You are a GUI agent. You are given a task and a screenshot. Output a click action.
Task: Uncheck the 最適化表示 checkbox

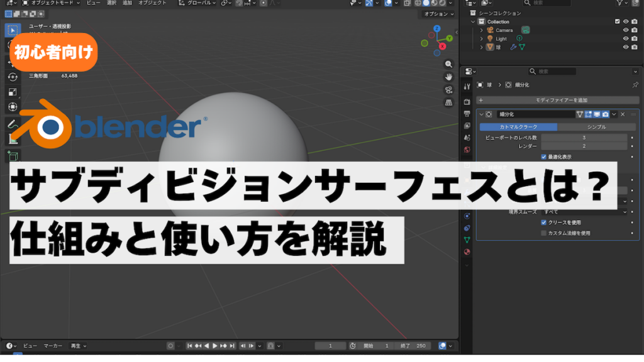(544, 156)
